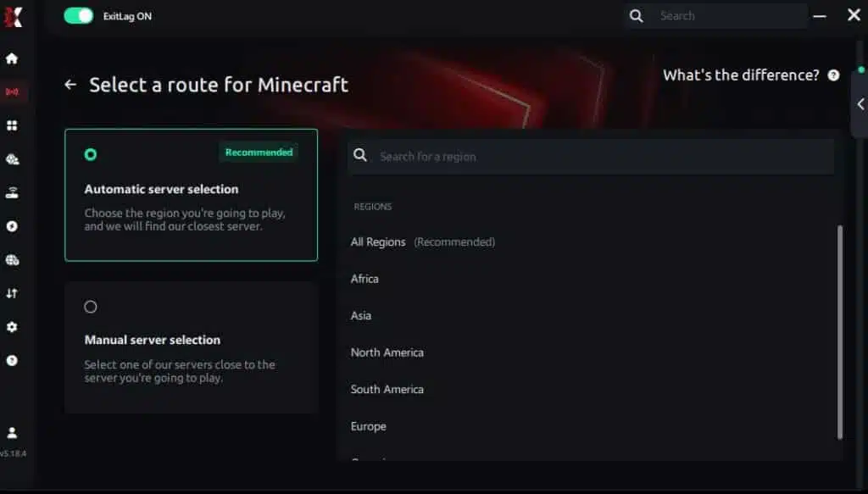Click the regions list vertical scrollbar
The height and width of the screenshot is (494, 868).
[840, 332]
